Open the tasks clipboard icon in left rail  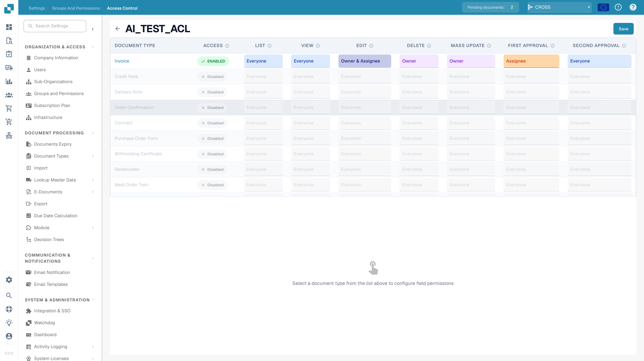pyautogui.click(x=9, y=54)
